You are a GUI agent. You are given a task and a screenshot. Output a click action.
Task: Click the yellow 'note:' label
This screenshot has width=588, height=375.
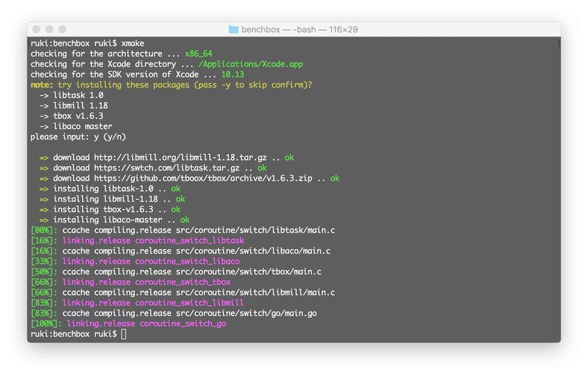[42, 85]
